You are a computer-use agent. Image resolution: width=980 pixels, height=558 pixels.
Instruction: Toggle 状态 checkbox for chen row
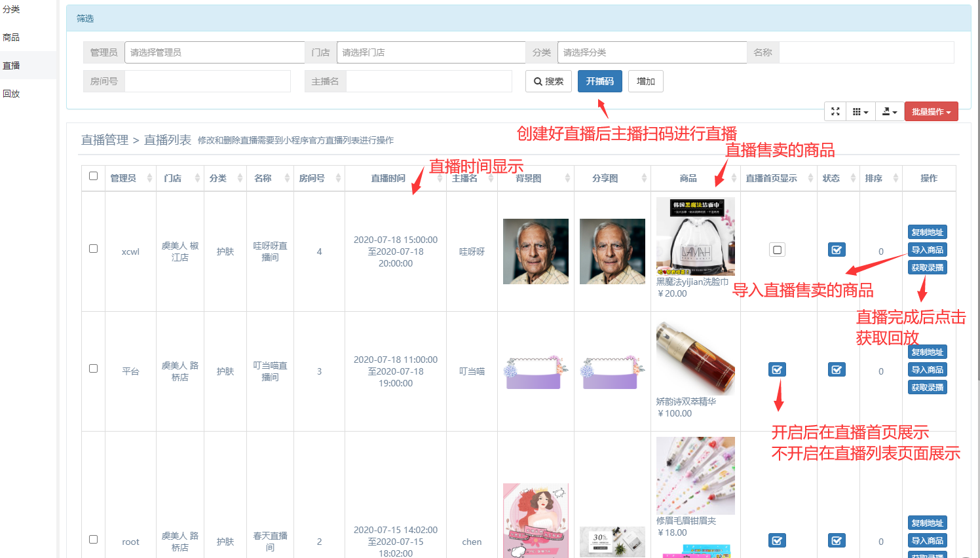click(x=837, y=540)
